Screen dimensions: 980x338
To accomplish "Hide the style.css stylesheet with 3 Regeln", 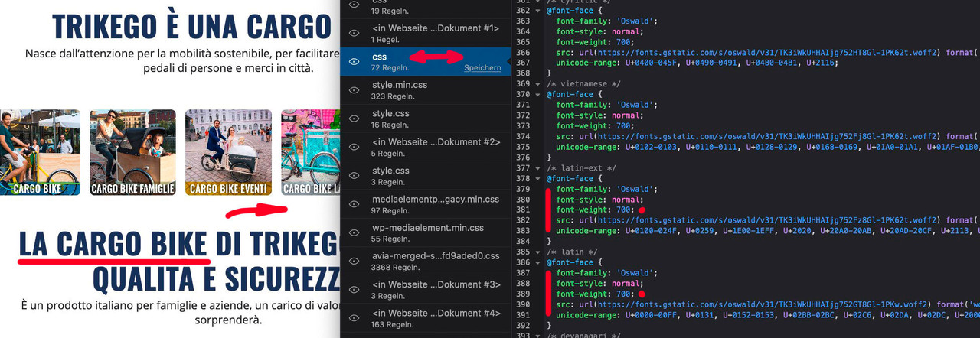I will pos(354,176).
